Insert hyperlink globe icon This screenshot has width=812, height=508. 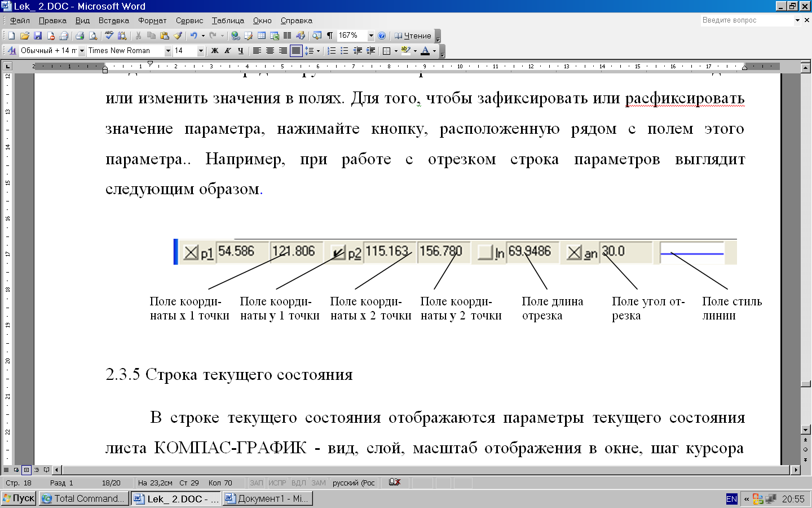[235, 36]
